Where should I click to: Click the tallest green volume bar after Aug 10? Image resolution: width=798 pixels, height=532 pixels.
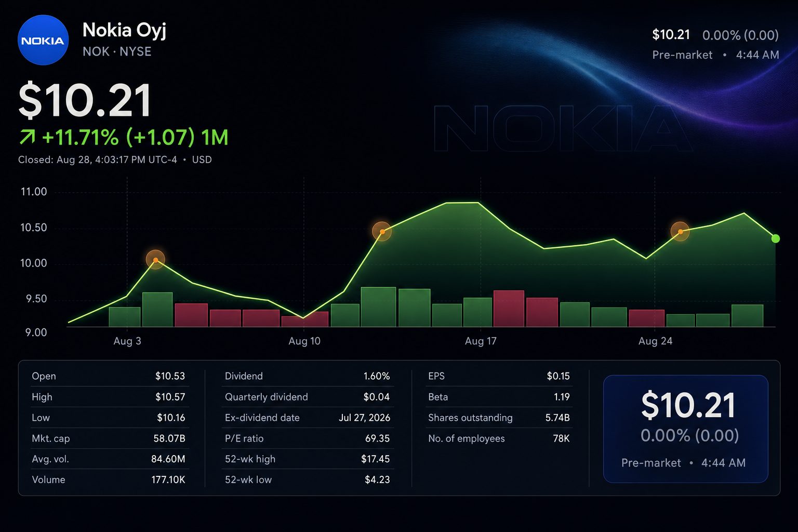[x=378, y=307]
